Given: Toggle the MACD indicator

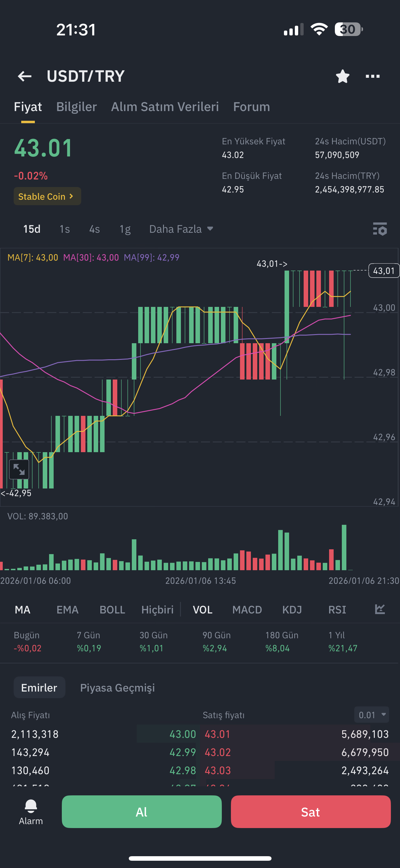Looking at the screenshot, I should coord(247,610).
